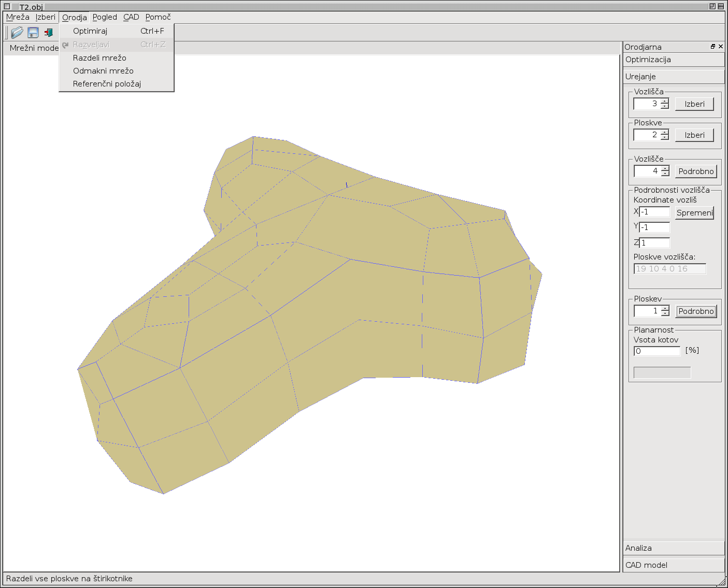Decrease the Ploskve spinner value

pos(665,138)
